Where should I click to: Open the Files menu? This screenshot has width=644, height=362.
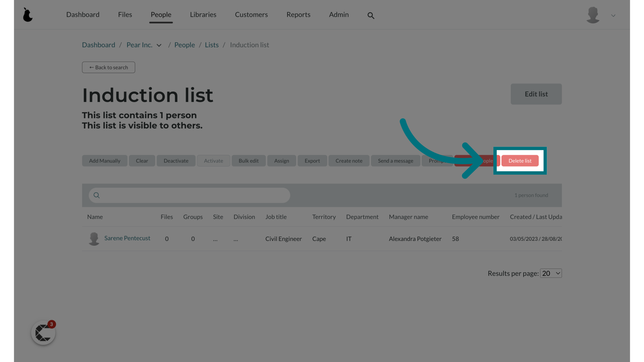(x=125, y=14)
